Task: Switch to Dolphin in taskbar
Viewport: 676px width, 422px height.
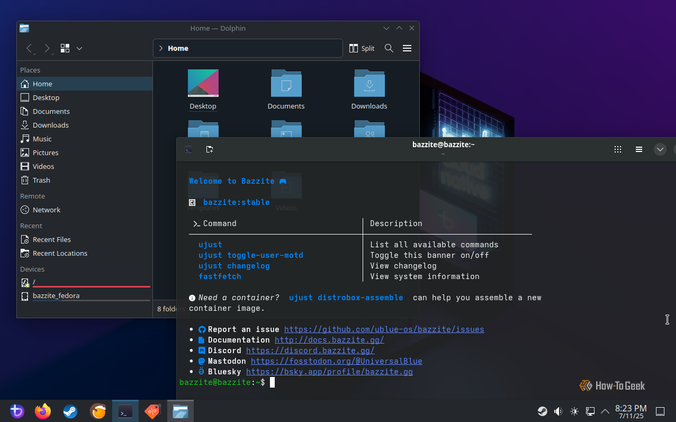Action: click(x=180, y=411)
